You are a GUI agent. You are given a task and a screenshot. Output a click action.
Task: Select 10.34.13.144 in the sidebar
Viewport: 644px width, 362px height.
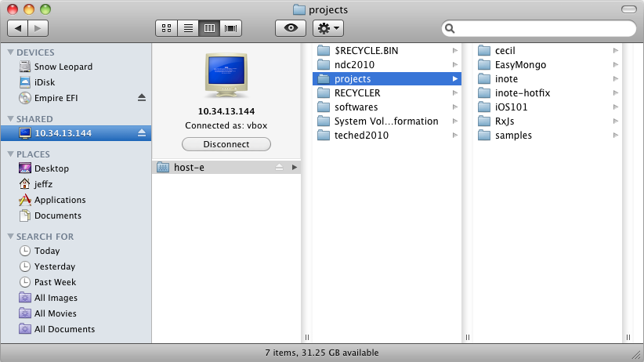[x=76, y=133]
